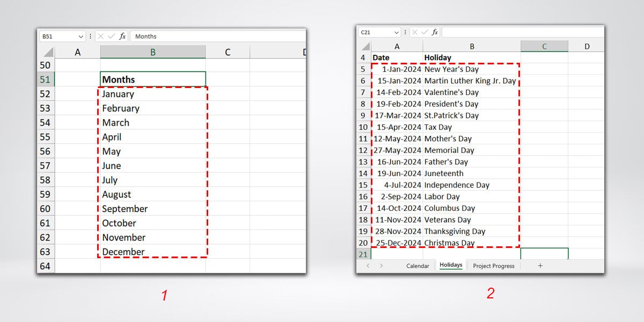Image resolution: width=644 pixels, height=322 pixels.
Task: Select the Holidays sheet tab
Action: click(451, 265)
